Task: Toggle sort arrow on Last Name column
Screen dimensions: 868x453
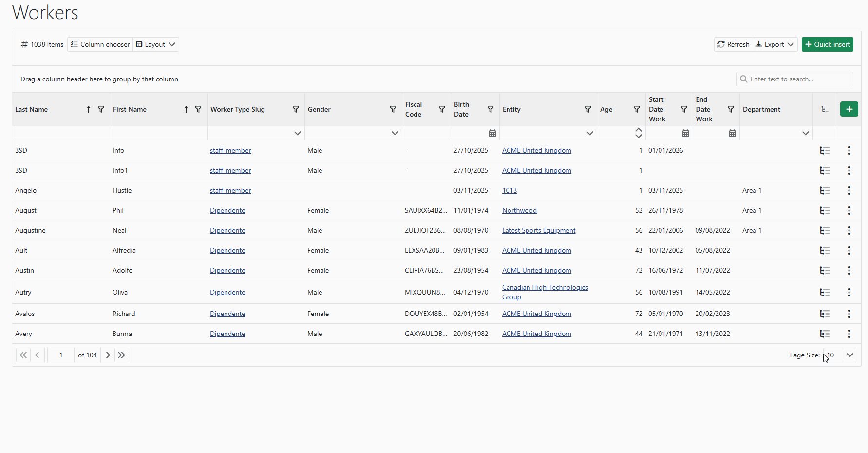Action: point(89,109)
